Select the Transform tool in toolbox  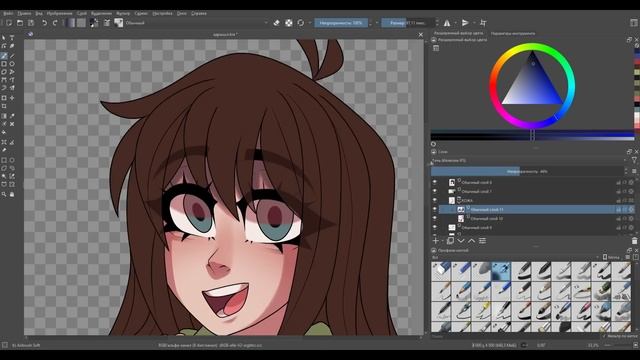pyautogui.click(x=4, y=98)
